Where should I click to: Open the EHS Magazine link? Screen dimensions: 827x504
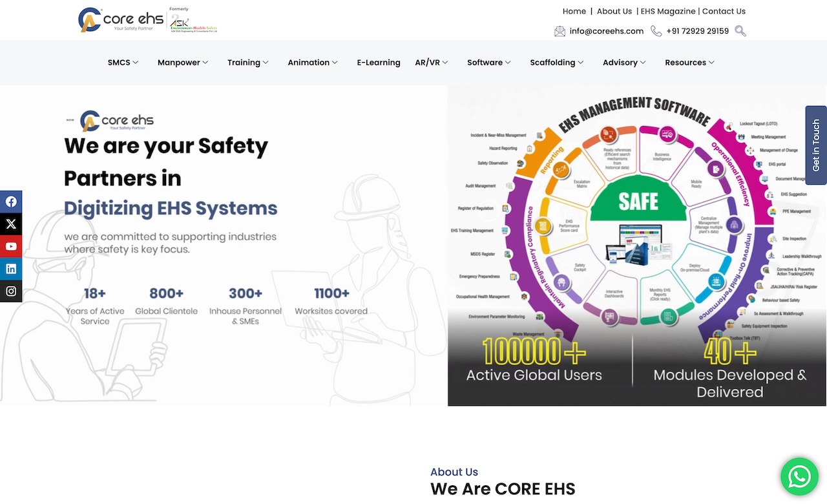point(668,11)
